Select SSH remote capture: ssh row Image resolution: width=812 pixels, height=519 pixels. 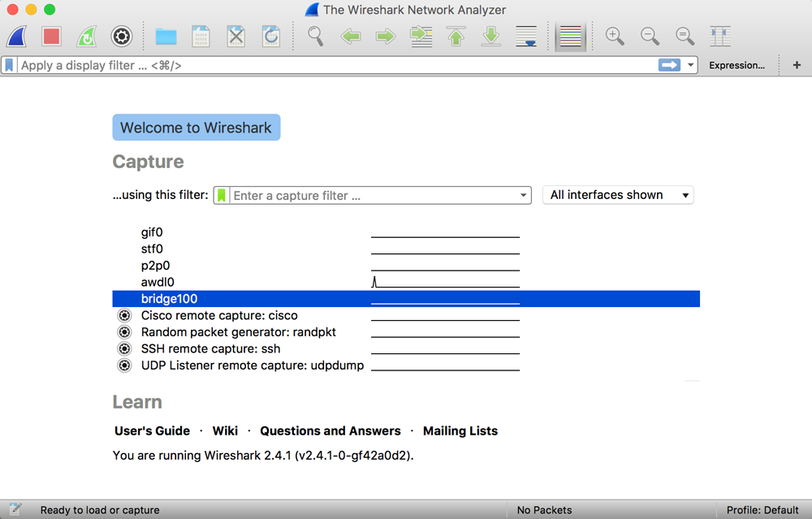[406, 348]
